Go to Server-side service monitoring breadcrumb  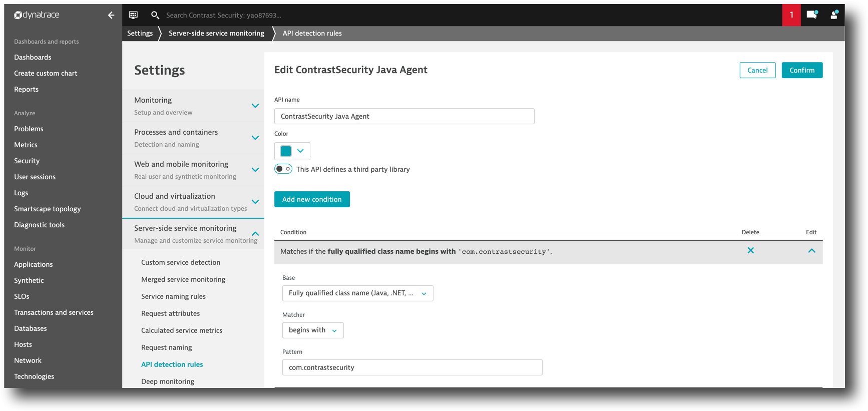tap(216, 33)
